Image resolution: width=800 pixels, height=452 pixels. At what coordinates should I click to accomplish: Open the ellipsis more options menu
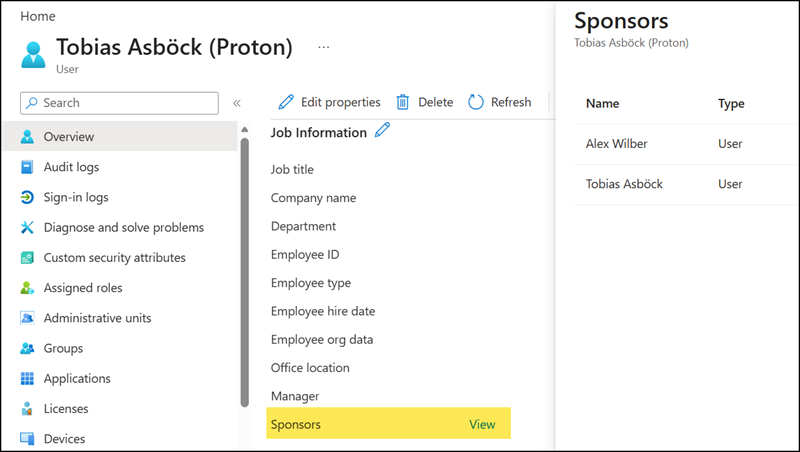[323, 47]
